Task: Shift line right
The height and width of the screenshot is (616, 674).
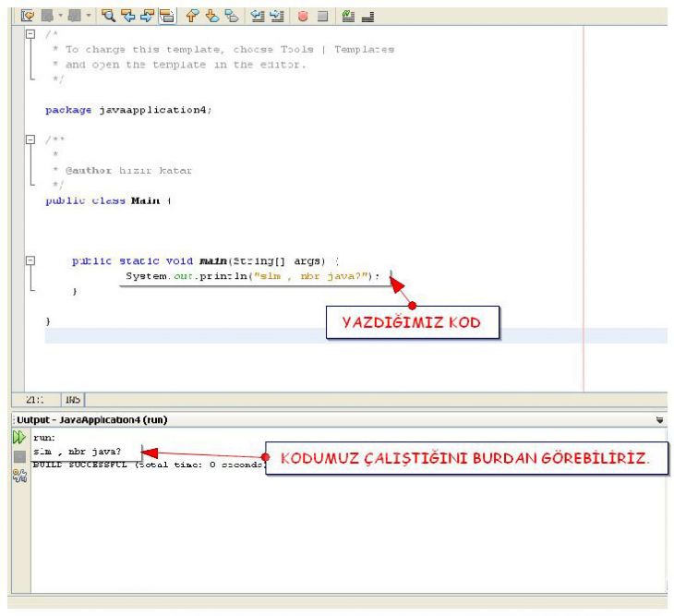Action: click(x=277, y=16)
